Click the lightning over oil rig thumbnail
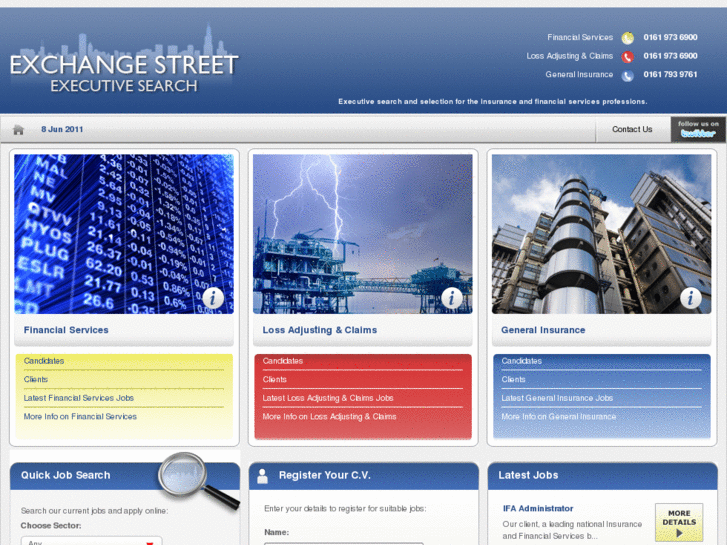Screen dimensions: 727x545 pyautogui.click(x=363, y=234)
